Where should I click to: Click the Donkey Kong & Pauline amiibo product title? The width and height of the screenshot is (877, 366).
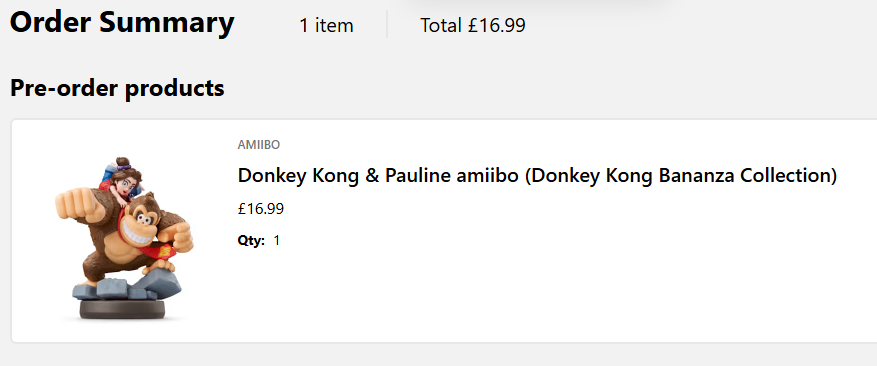click(537, 176)
